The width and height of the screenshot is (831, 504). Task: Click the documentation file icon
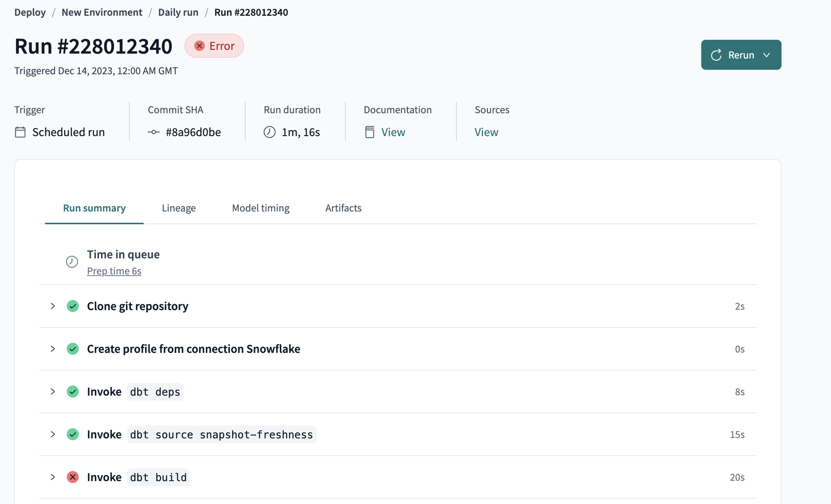(369, 131)
